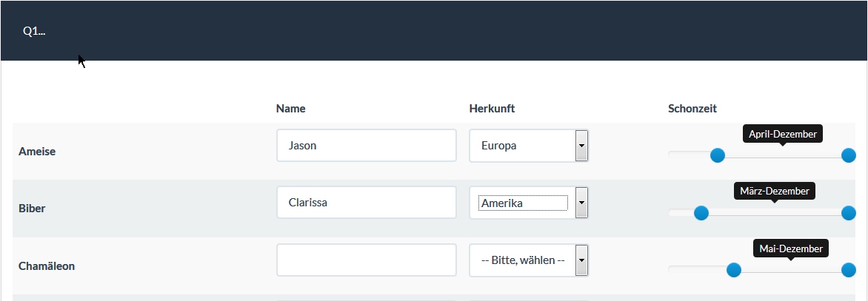Screen dimensions: 868x301
Task: Select the Ameise row label
Action: (x=37, y=152)
